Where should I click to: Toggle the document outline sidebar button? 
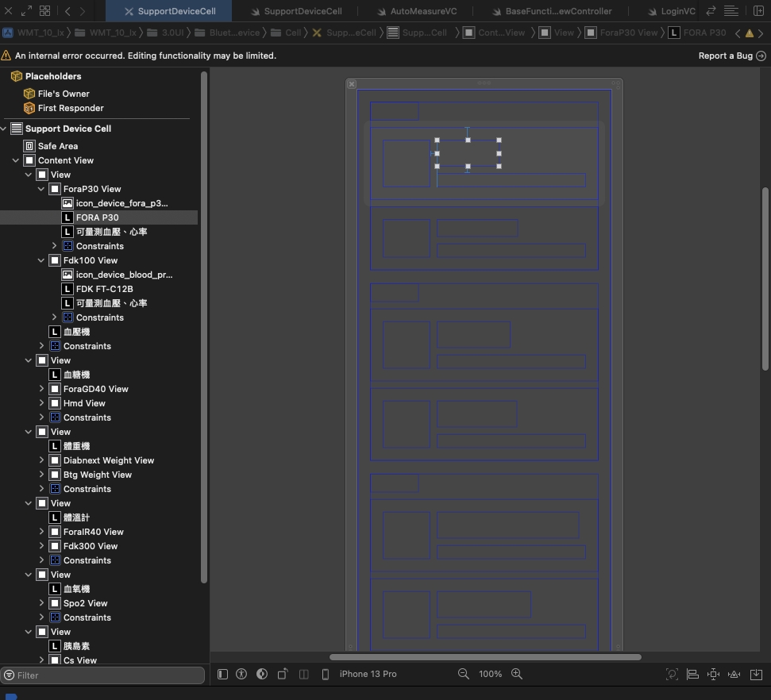tap(222, 674)
